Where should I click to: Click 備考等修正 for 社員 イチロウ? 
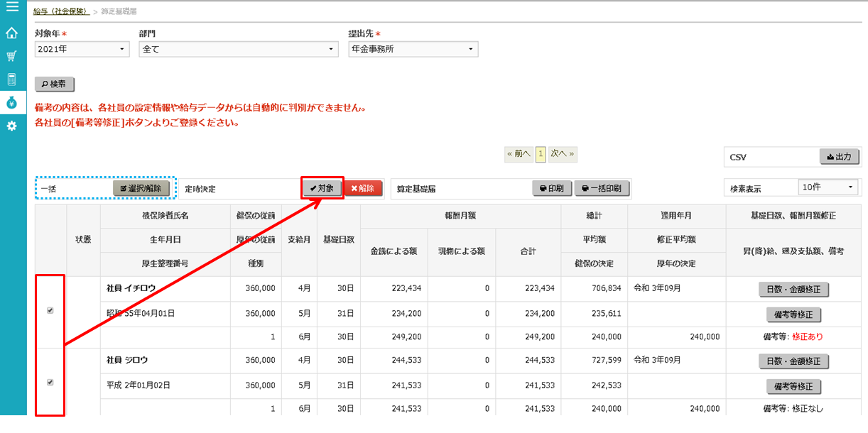click(x=793, y=314)
